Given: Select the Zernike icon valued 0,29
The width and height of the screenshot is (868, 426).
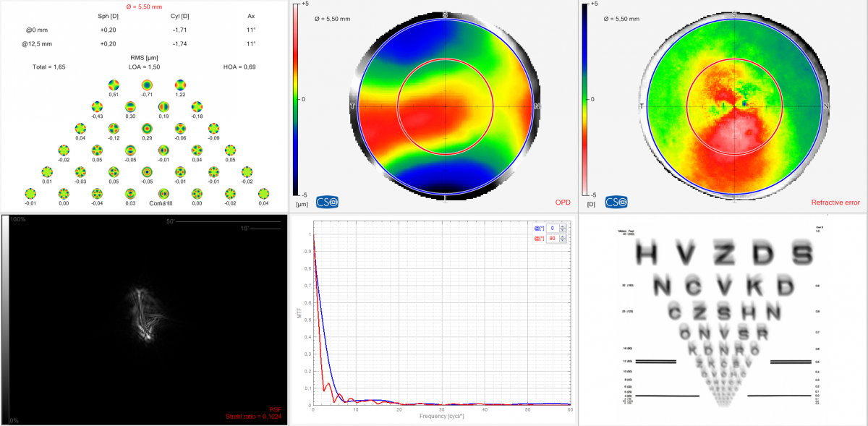Looking at the screenshot, I should pos(147,129).
